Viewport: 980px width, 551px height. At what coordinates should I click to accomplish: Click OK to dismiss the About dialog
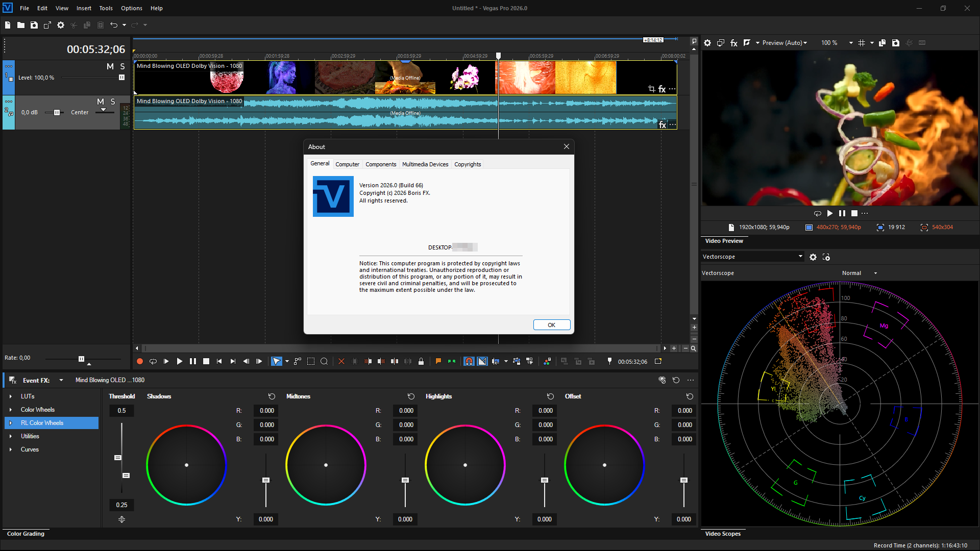(x=552, y=325)
